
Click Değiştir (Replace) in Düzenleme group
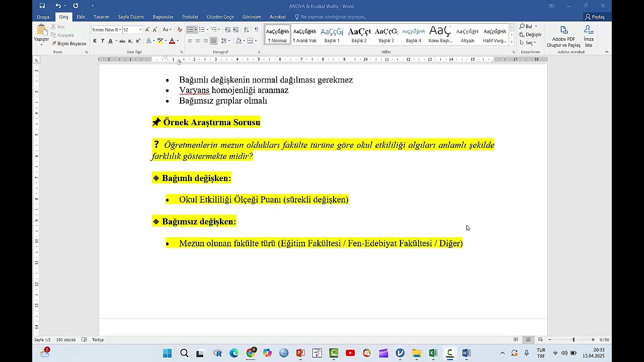pyautogui.click(x=531, y=35)
